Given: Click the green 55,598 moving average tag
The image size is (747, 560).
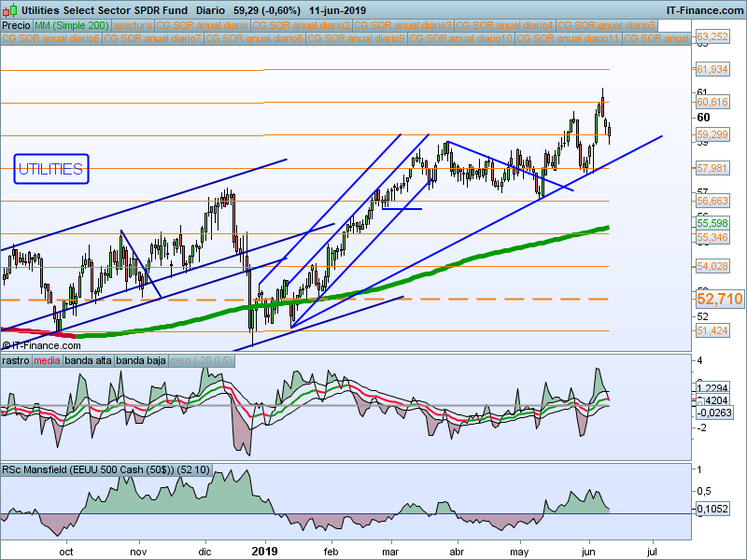Looking at the screenshot, I should coord(712,223).
